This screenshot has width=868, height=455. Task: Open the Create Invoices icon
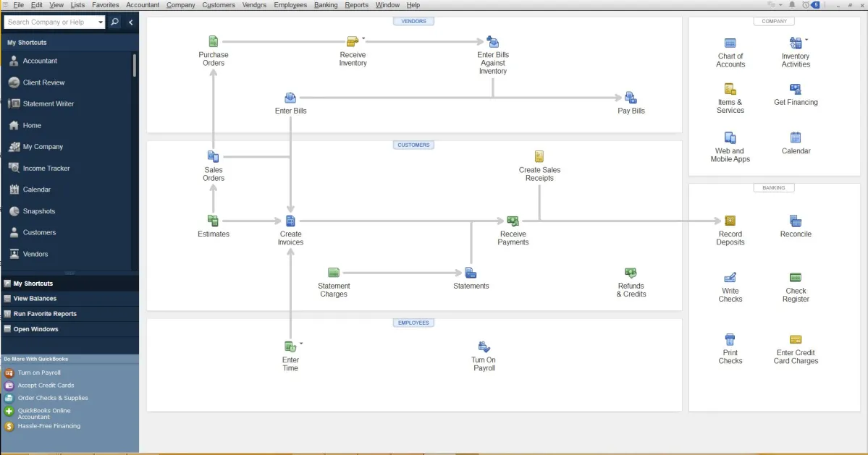(290, 221)
